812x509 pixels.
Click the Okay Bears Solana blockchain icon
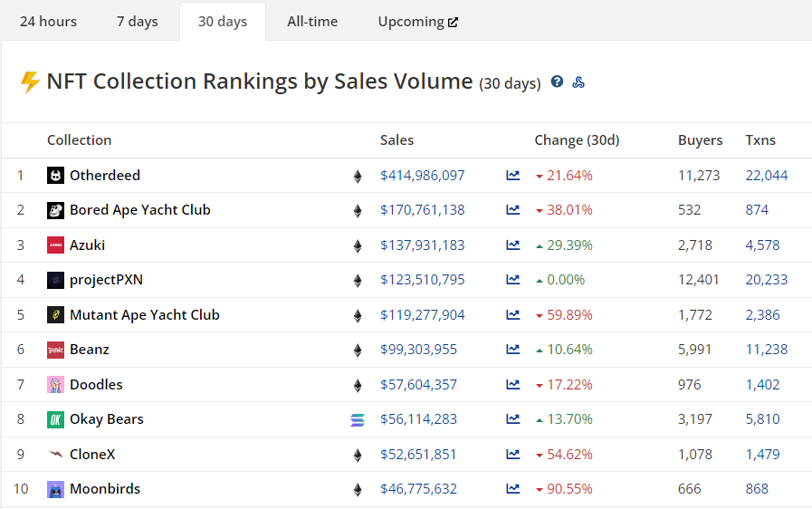tap(357, 419)
